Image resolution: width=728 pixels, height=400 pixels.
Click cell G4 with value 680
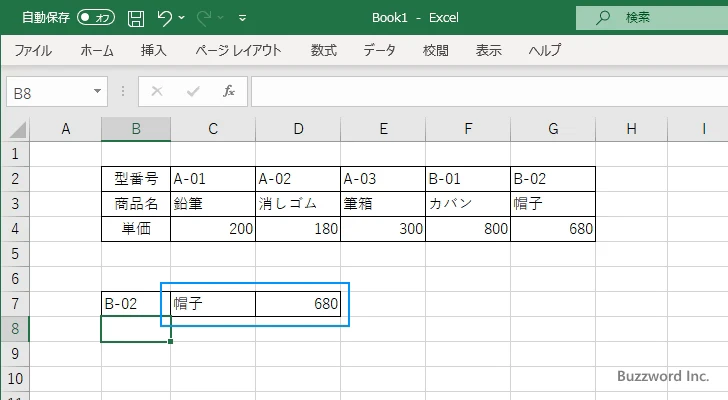click(x=552, y=229)
